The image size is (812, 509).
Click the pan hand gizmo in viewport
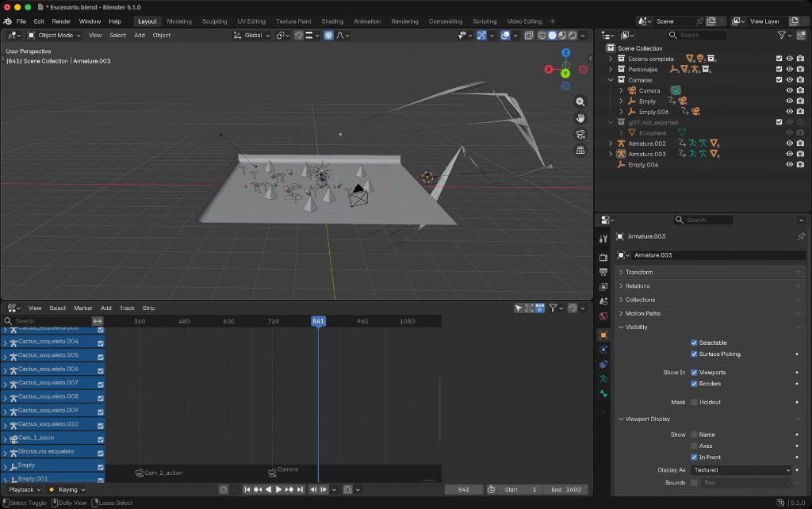tap(580, 118)
